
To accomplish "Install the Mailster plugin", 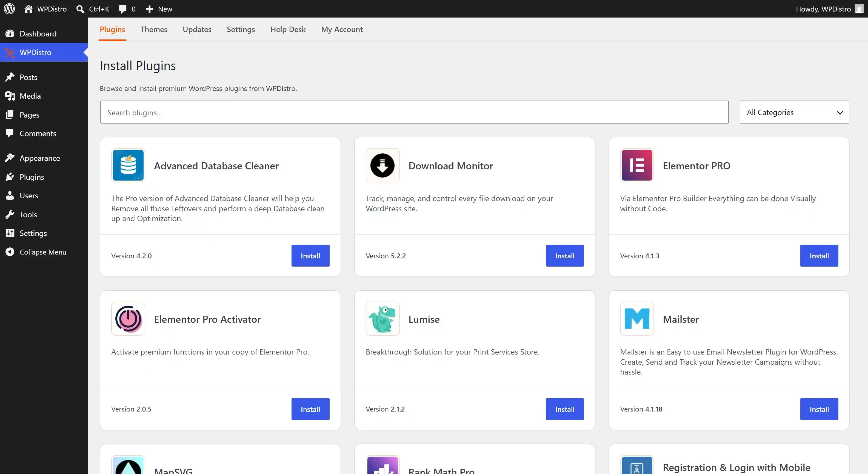I will [x=819, y=409].
